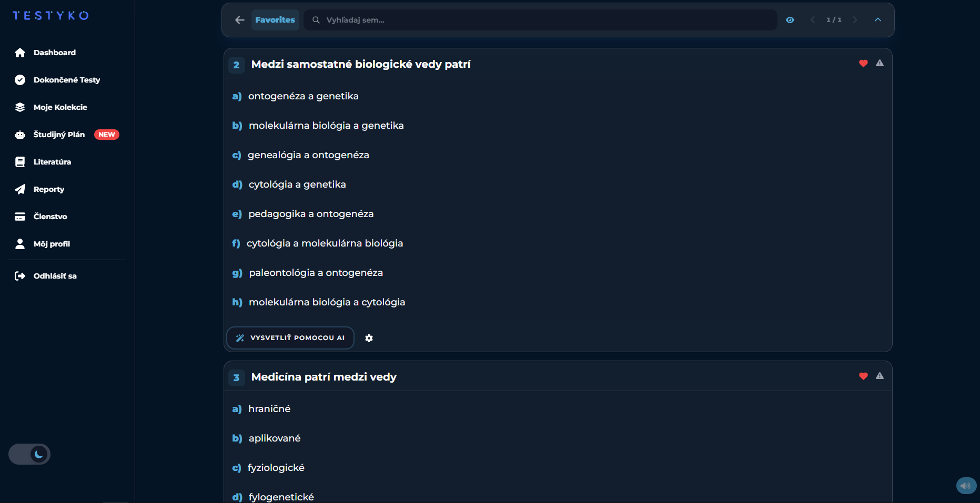The image size is (980, 503).
Task: Open Dashboard in the sidebar
Action: pyautogui.click(x=54, y=53)
